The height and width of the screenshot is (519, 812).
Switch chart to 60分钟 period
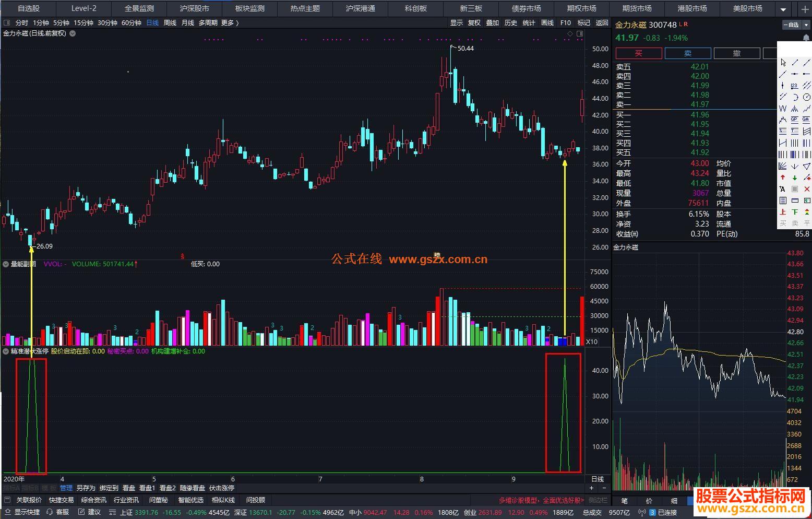pyautogui.click(x=132, y=23)
